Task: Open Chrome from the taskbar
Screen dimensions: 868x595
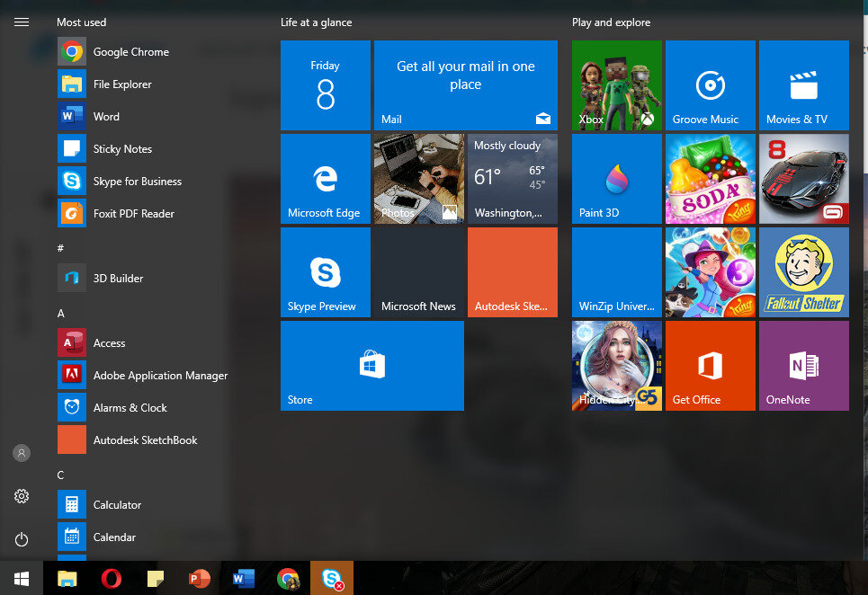Action: click(288, 579)
